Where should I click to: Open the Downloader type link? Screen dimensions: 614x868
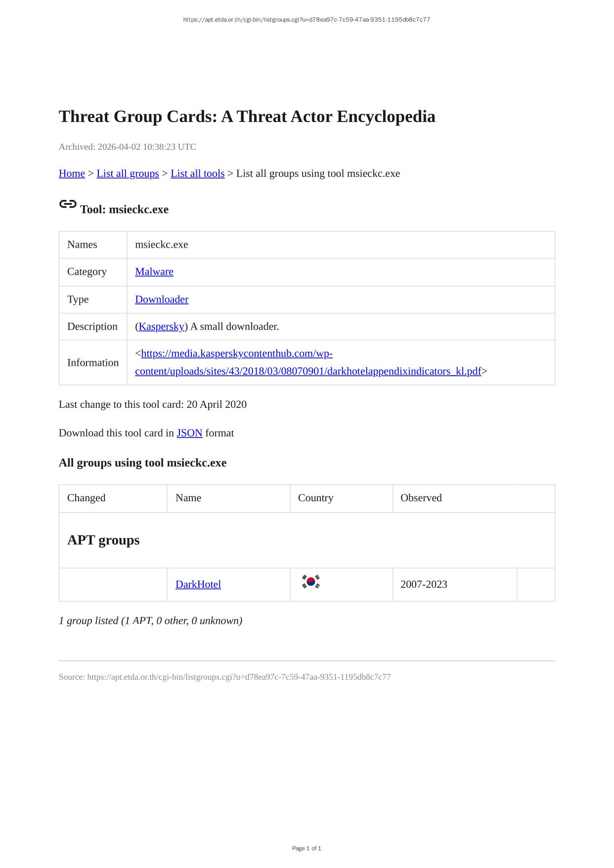(161, 300)
